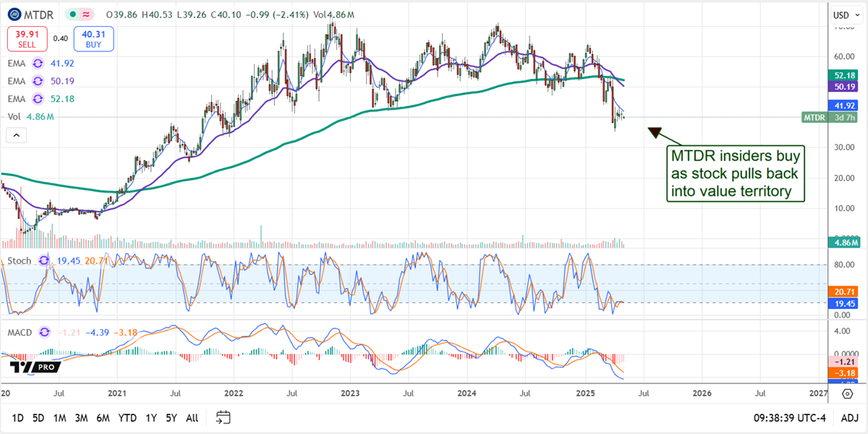Viewport: 868px width, 434px height.
Task: Toggle the green market status dot
Action: [72, 14]
